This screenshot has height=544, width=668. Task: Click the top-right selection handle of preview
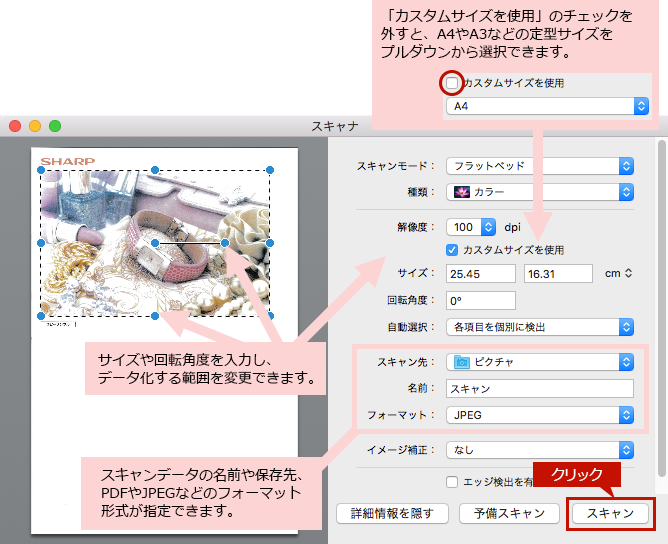(x=270, y=170)
